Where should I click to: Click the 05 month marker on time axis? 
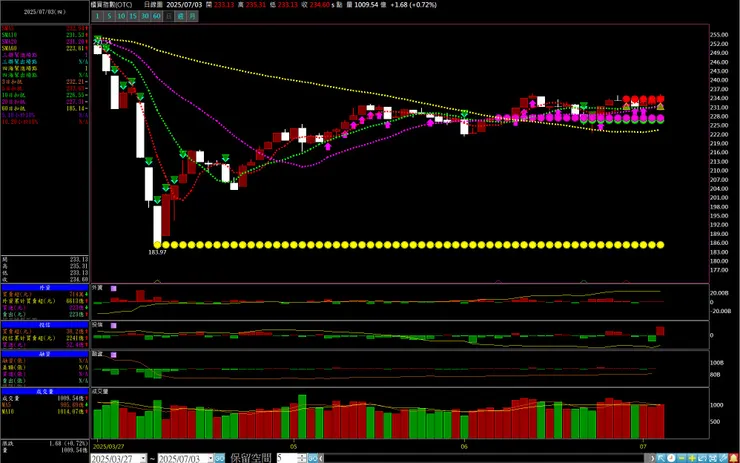[294, 446]
